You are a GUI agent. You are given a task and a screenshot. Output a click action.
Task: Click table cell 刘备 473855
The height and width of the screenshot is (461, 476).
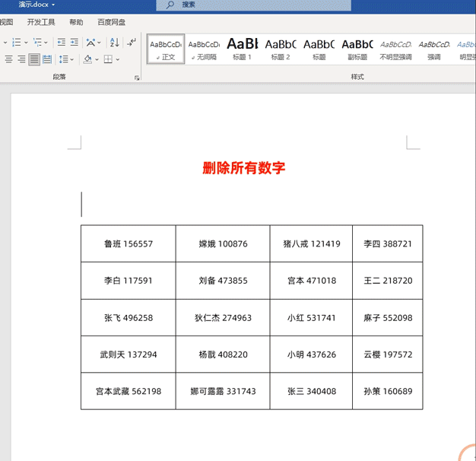pyautogui.click(x=223, y=280)
